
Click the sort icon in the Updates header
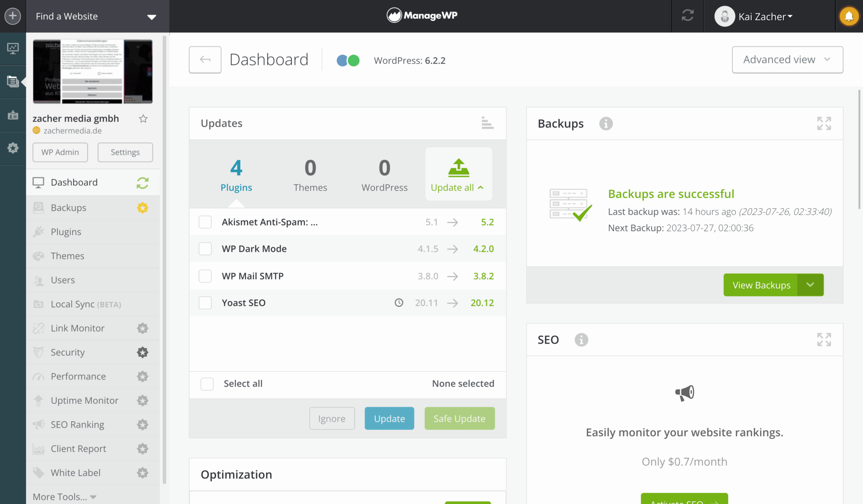[487, 123]
